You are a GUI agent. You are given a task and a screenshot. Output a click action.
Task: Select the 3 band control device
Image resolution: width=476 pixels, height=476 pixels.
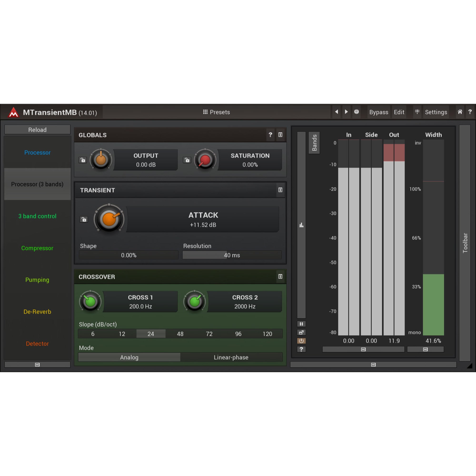(37, 216)
